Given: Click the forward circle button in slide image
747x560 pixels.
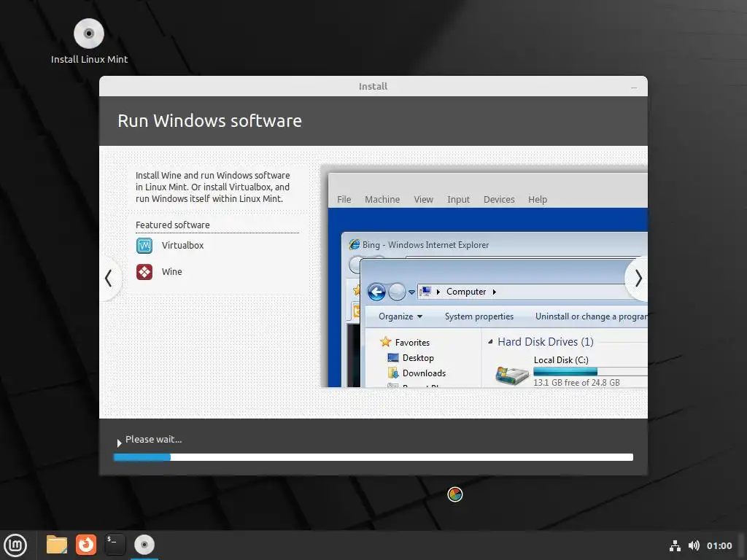Looking at the screenshot, I should point(397,292).
